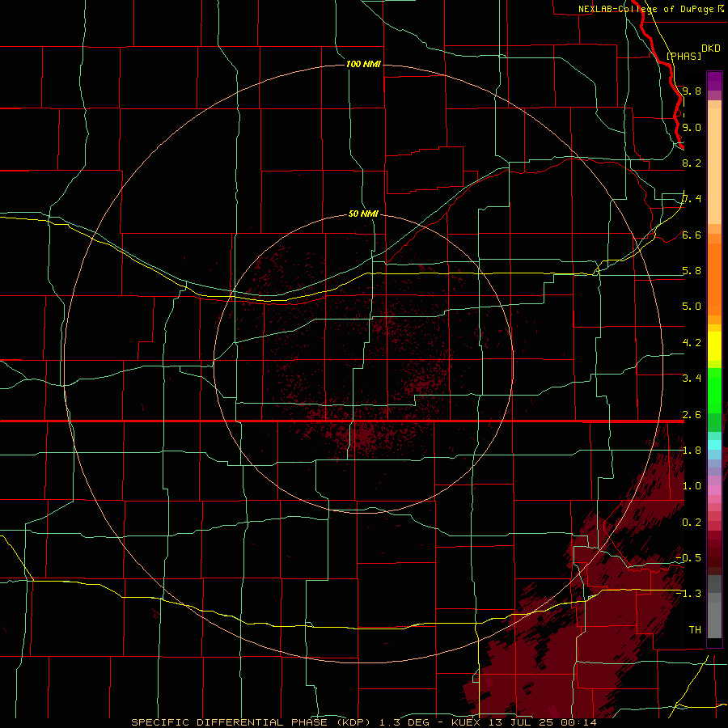Click the 9.0 scale value
The height and width of the screenshot is (728, 728).
point(692,127)
